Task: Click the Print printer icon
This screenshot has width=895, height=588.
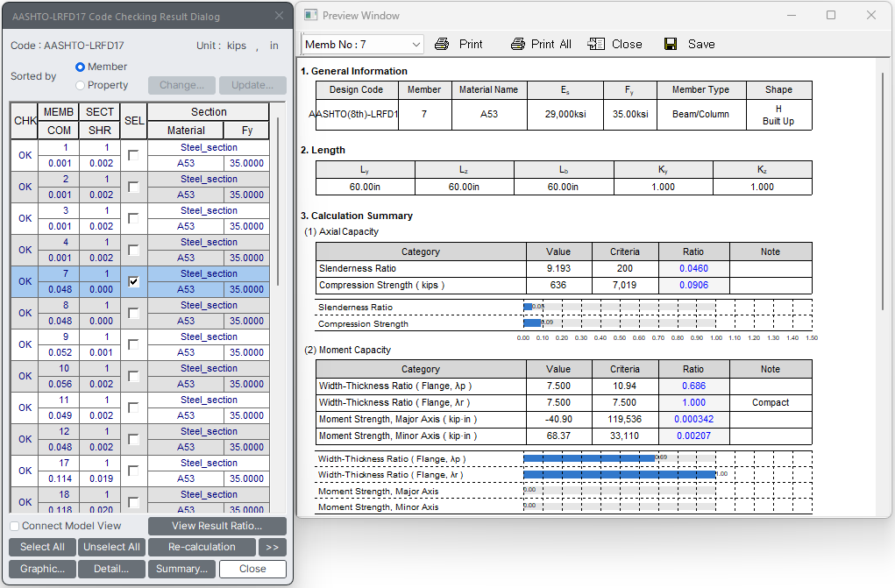Action: tap(442, 44)
